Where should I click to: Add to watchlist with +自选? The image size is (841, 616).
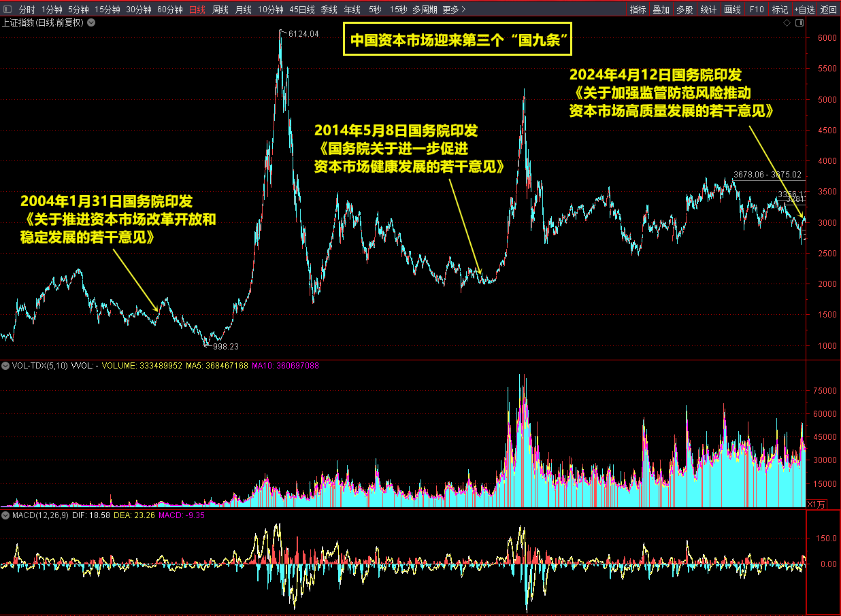pyautogui.click(x=804, y=10)
